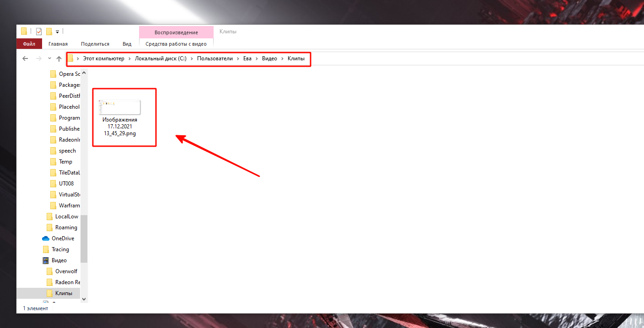Go back with the left arrow button
Screen dimensions: 644x328
(25, 58)
